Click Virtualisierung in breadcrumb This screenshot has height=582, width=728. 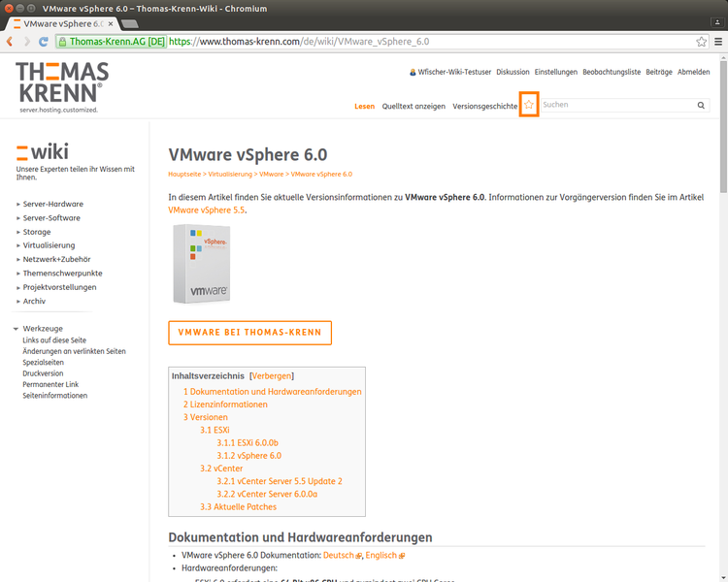pyautogui.click(x=230, y=174)
